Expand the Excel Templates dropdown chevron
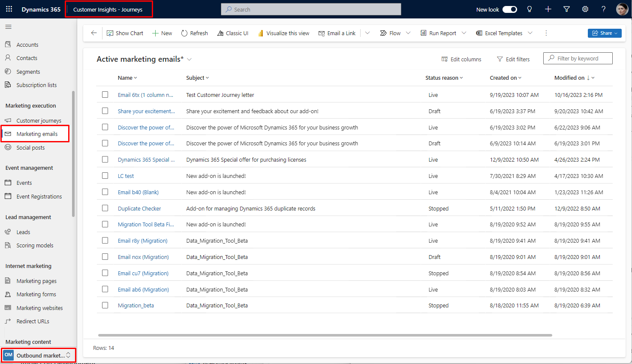This screenshot has width=632, height=364. click(x=530, y=33)
